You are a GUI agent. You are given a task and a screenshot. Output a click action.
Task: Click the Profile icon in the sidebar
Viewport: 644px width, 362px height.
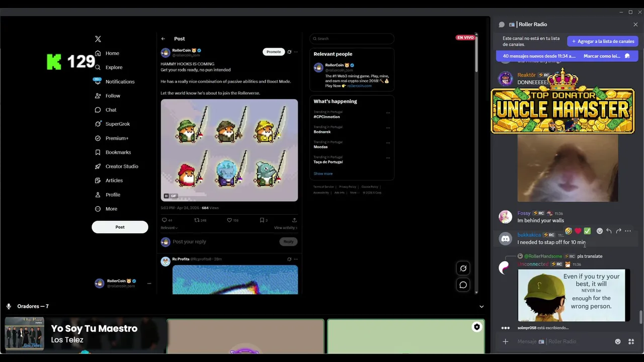click(x=98, y=195)
